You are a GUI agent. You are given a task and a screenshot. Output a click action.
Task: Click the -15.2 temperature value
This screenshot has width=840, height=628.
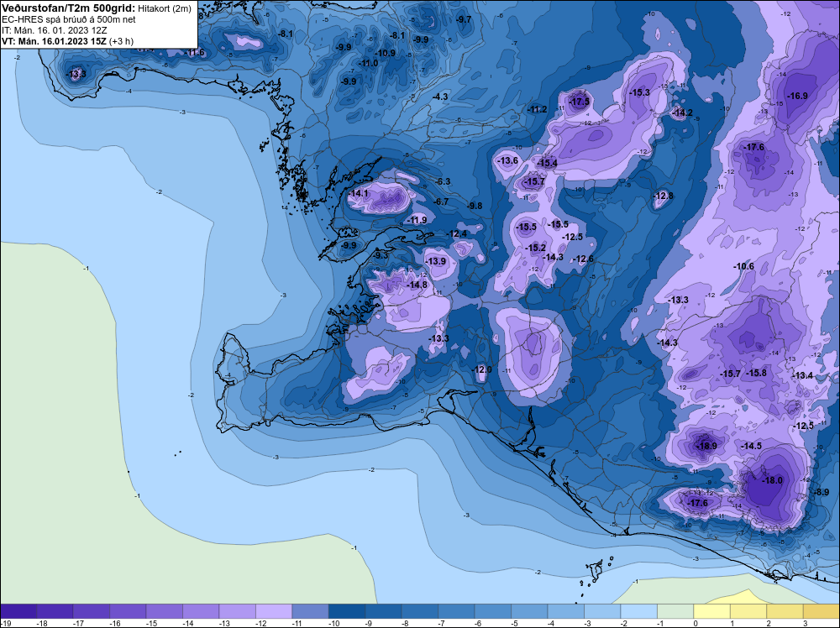tap(536, 248)
